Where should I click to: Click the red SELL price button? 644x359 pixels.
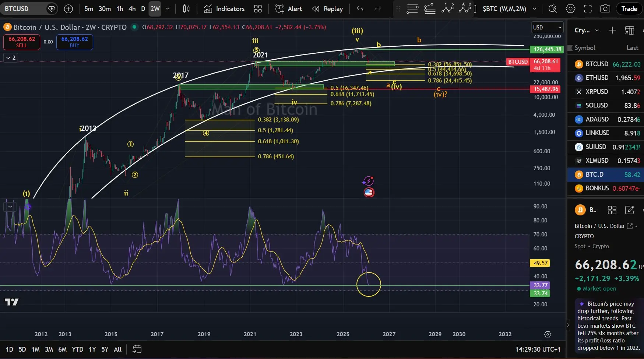[x=22, y=42]
